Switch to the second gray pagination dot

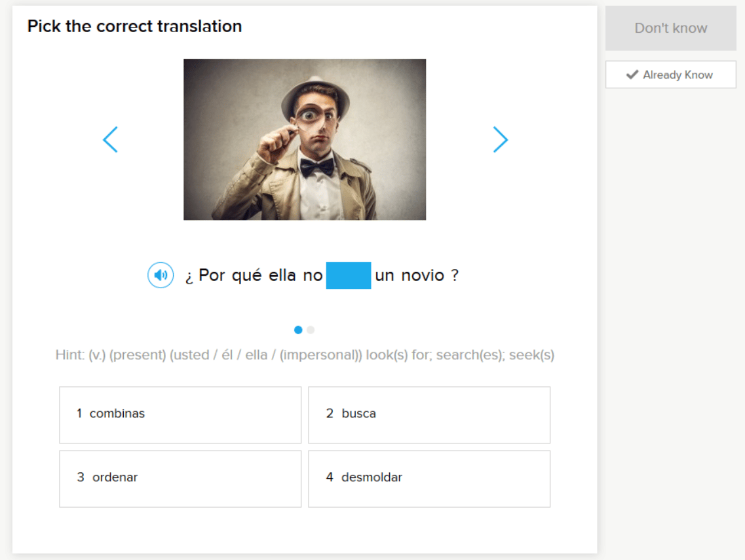(x=311, y=330)
